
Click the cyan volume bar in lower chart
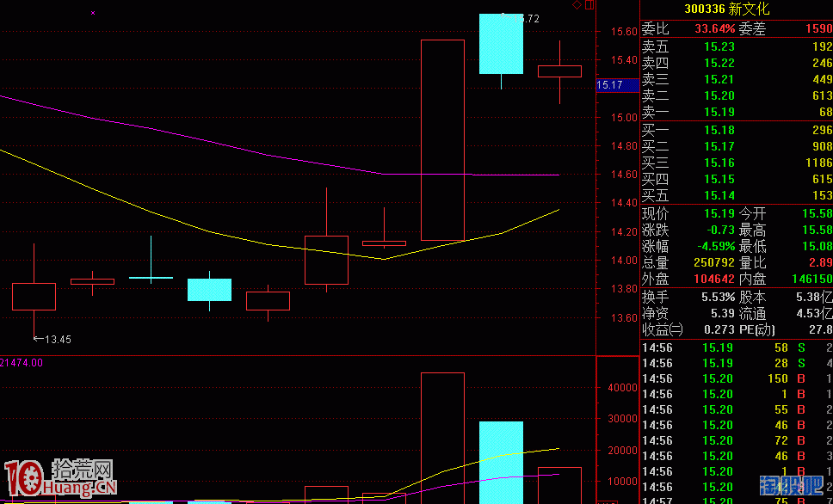click(x=501, y=462)
